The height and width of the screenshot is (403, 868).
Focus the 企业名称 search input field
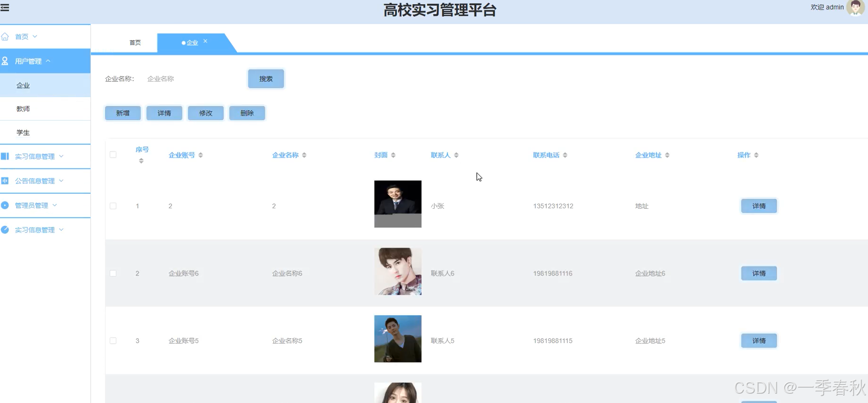tap(191, 79)
